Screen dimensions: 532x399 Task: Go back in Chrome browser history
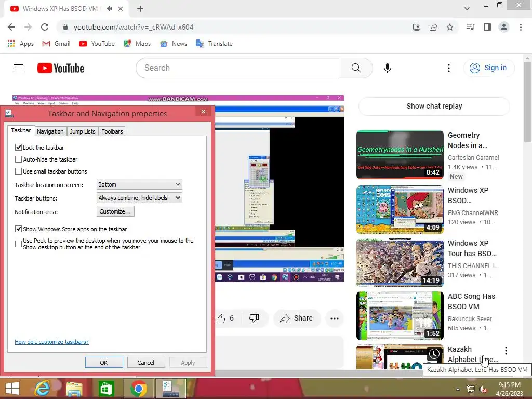coord(11,27)
